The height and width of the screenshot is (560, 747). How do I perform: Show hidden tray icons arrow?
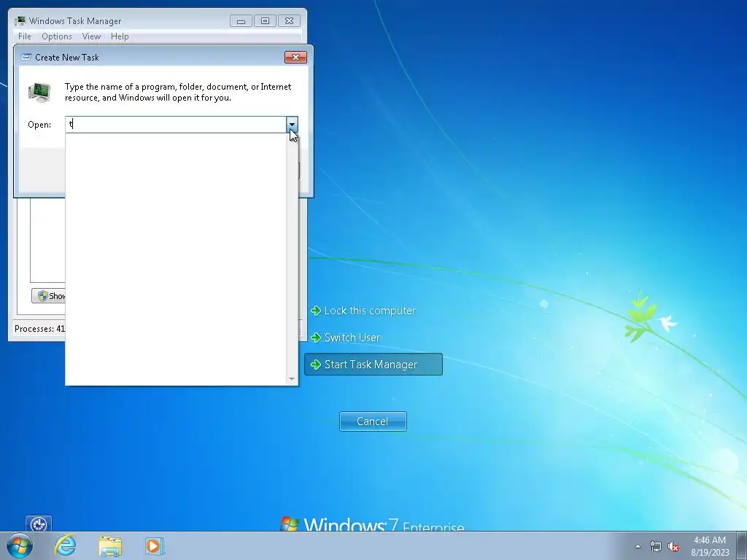pyautogui.click(x=638, y=547)
